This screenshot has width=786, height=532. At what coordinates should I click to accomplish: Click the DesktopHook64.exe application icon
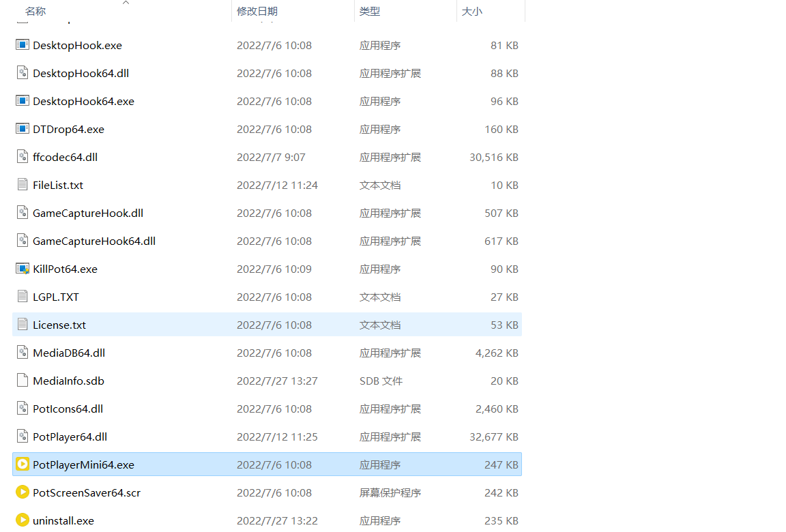tap(22, 101)
